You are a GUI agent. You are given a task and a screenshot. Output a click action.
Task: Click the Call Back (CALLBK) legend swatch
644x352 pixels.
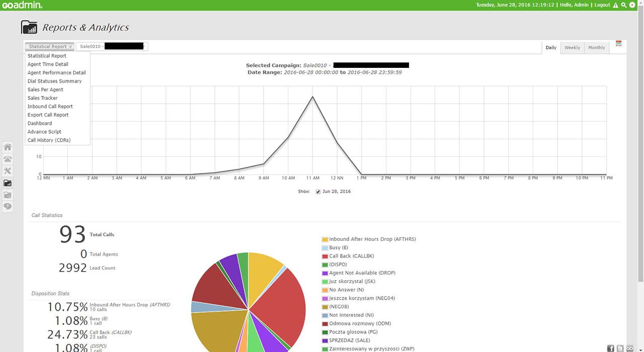coord(325,256)
